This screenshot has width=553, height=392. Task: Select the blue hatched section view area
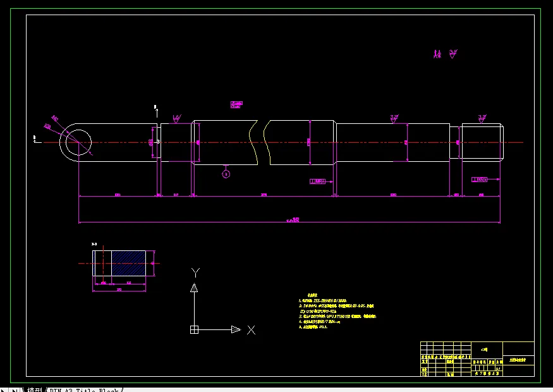(x=128, y=263)
